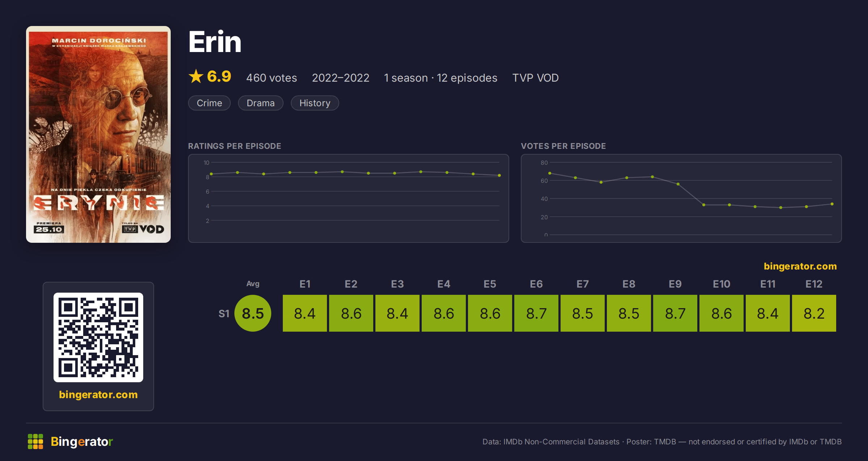The width and height of the screenshot is (868, 461).
Task: Click the E1 rating tile 8.4
Action: tap(305, 313)
